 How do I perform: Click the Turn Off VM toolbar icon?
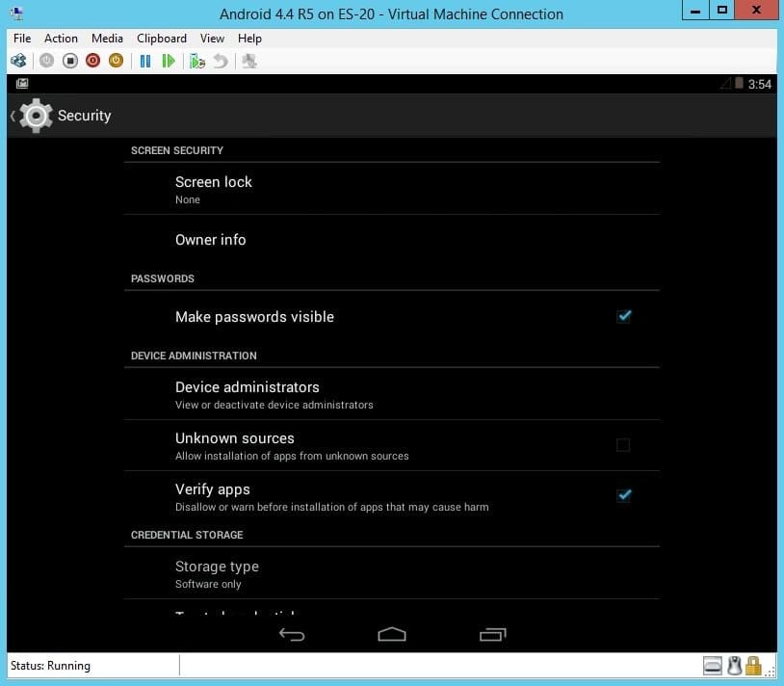pyautogui.click(x=70, y=61)
